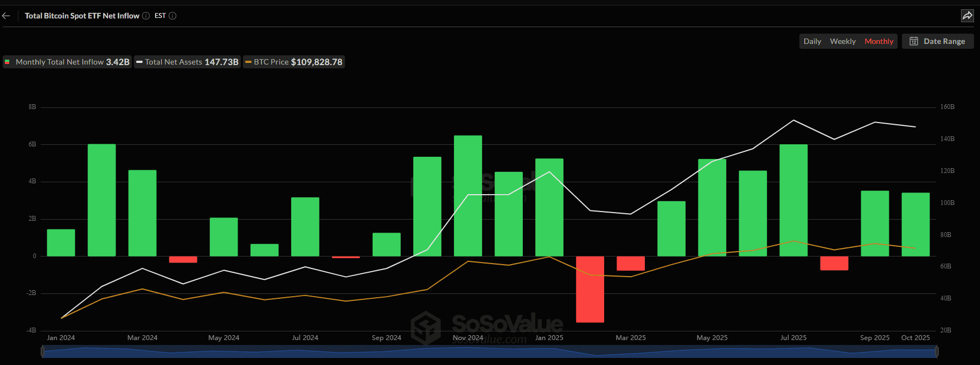Screen dimensions: 980x365
Task: Click info icon beside Total Bitcoin Spot ETF title
Action: [146, 16]
